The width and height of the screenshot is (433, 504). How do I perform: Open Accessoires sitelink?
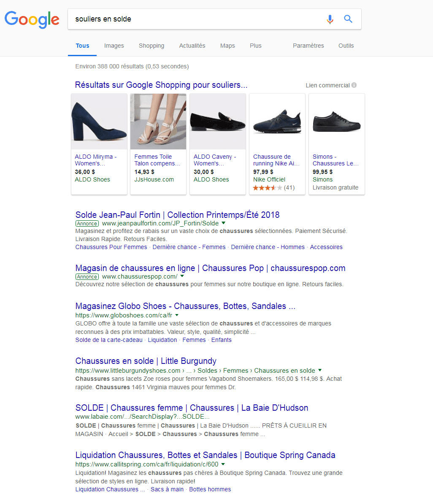tap(326, 247)
